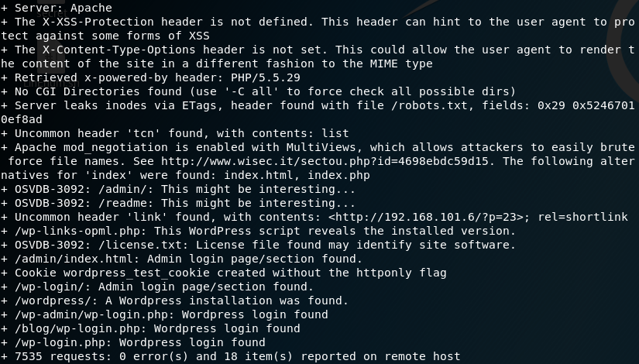Viewport: 639px width, 364px height.
Task: Click the faint 'secret' desktop icon behind terminal
Action: (51, 13)
